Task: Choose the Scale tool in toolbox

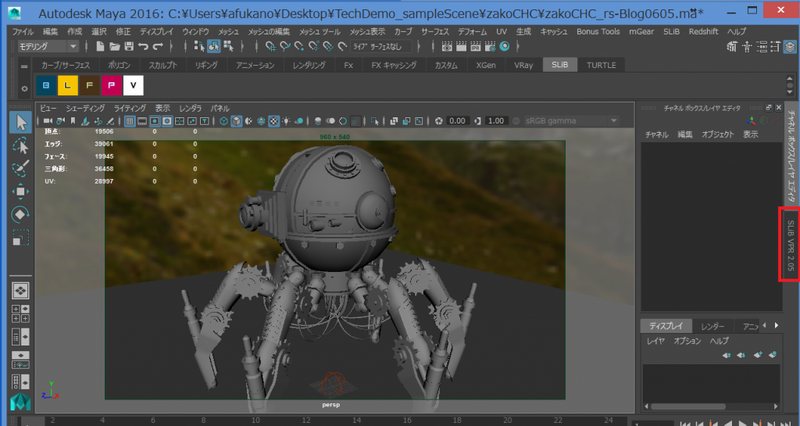Action: [x=20, y=238]
